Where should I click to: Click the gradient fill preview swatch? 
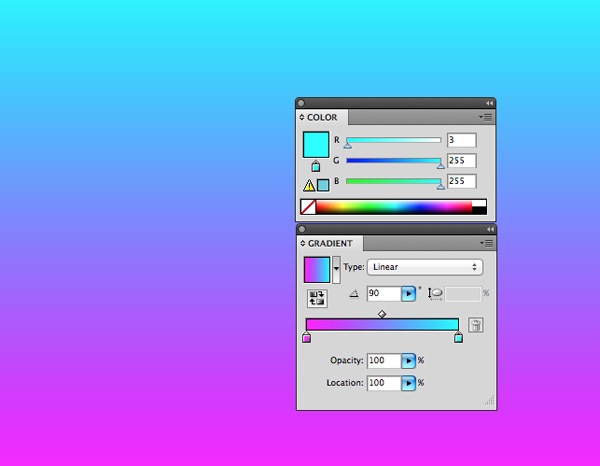pos(317,270)
